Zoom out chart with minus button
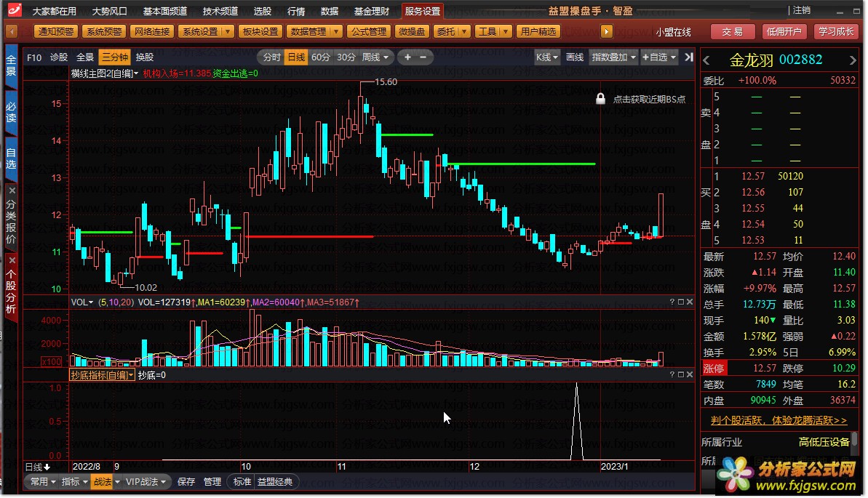This screenshot has width=868, height=498. (423, 57)
